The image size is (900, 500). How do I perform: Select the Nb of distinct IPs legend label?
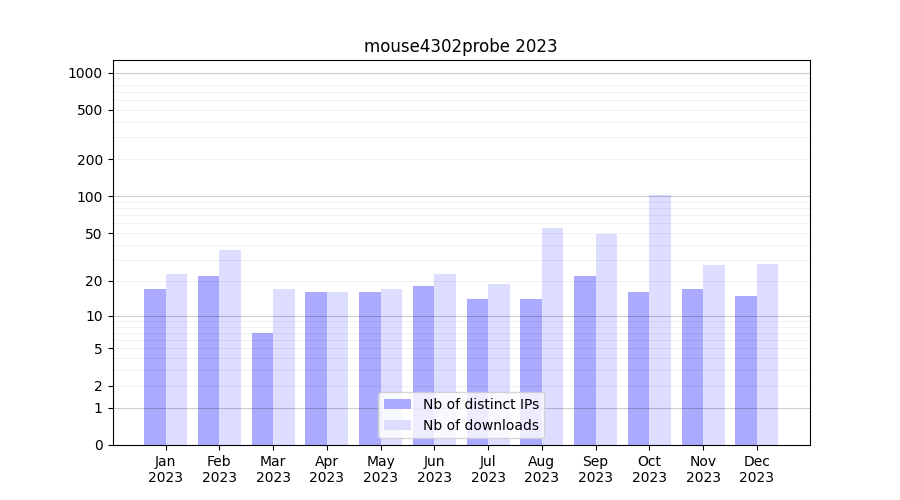pyautogui.click(x=480, y=404)
